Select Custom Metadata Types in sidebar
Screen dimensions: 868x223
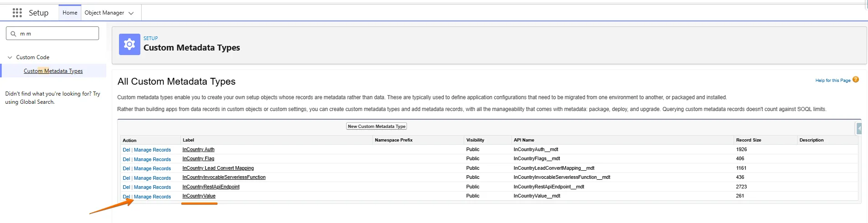click(x=53, y=71)
